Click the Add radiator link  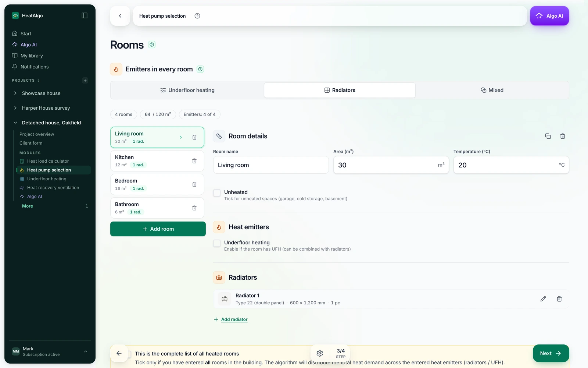click(234, 319)
